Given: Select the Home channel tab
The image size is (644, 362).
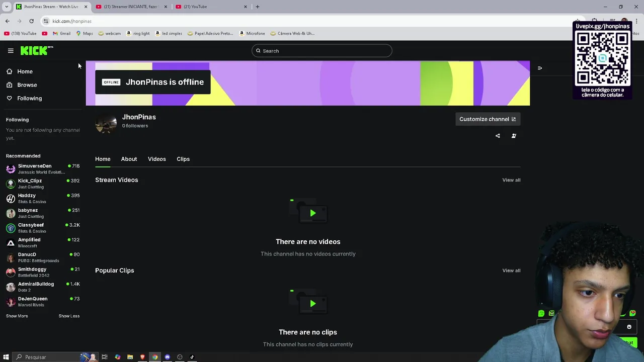Looking at the screenshot, I should pyautogui.click(x=103, y=159).
